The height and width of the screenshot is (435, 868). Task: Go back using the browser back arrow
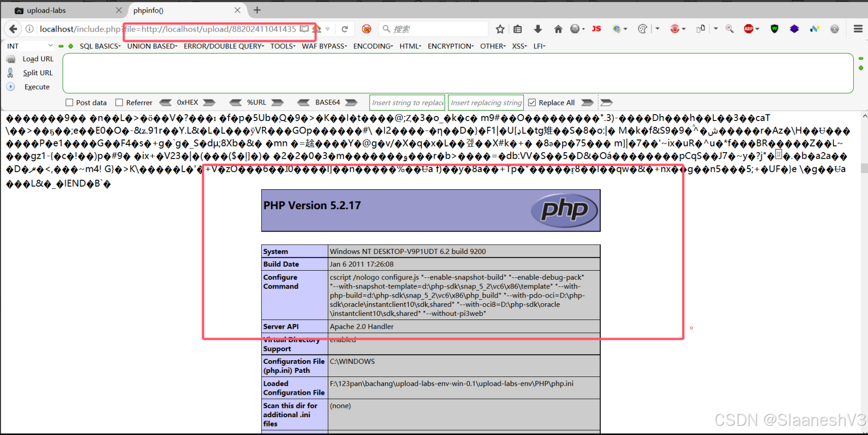[13, 29]
